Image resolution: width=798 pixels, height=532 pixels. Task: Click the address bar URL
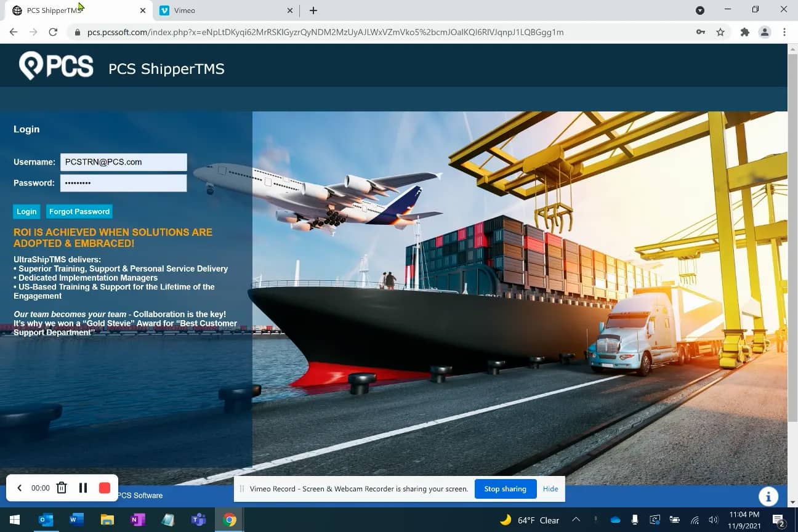click(x=325, y=32)
